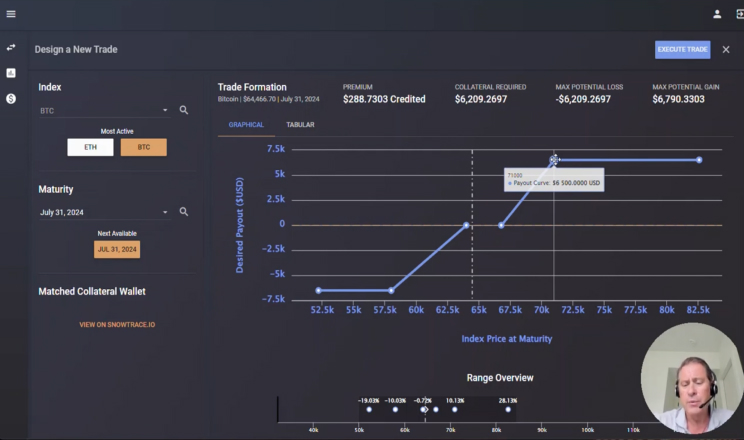Click the rightmost payout curve point near 82.5k
This screenshot has width=744, height=440.
[699, 160]
